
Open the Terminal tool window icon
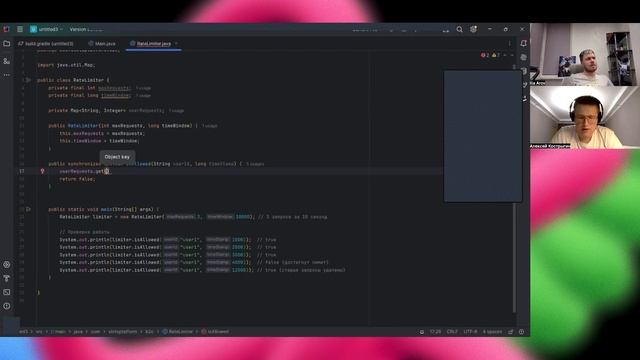7,292
